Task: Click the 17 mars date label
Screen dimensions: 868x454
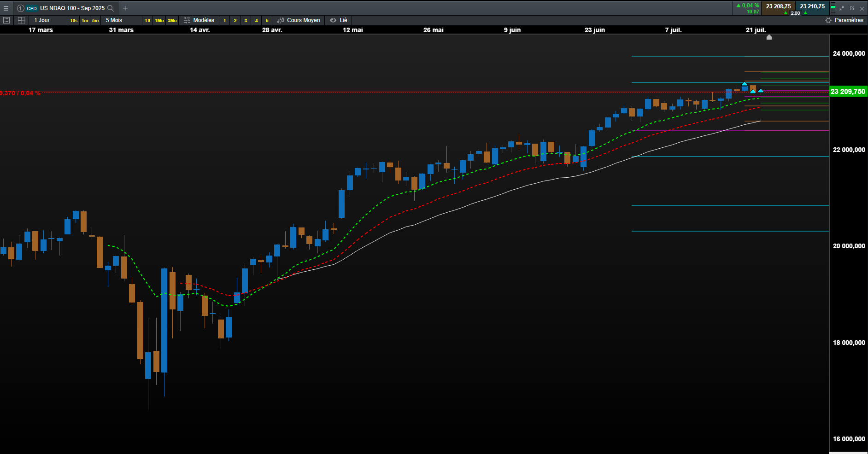Action: pyautogui.click(x=41, y=30)
